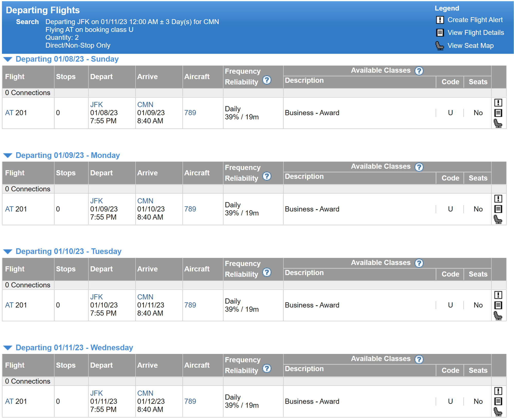
Task: Collapse Departing 01/09/23 Monday section
Action: [x=8, y=156]
